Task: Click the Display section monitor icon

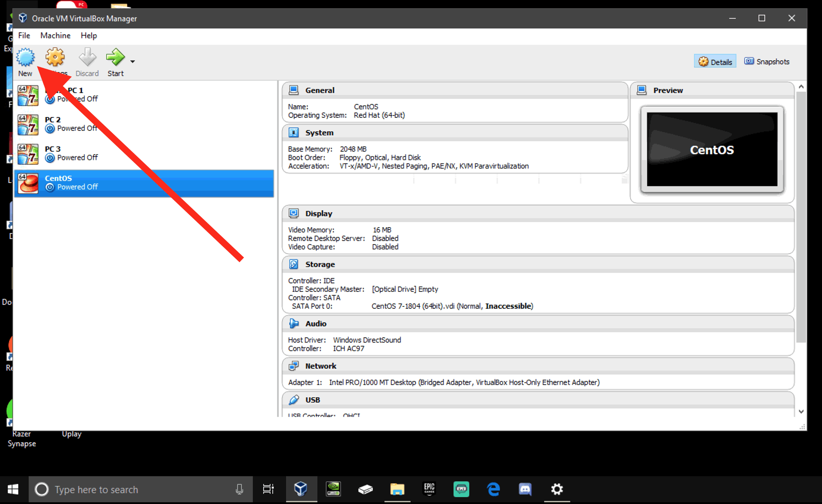Action: 294,213
